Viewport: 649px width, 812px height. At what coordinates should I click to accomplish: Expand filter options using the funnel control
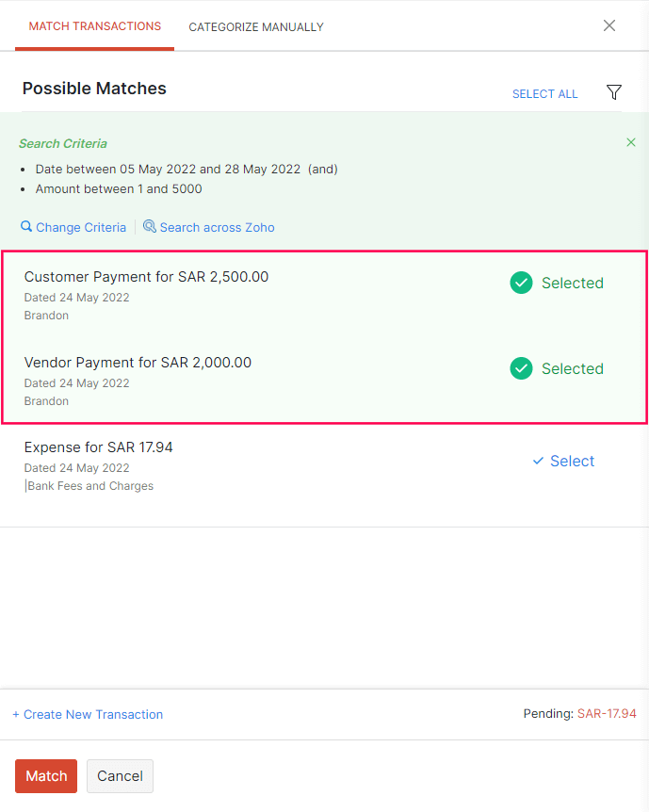(x=613, y=92)
